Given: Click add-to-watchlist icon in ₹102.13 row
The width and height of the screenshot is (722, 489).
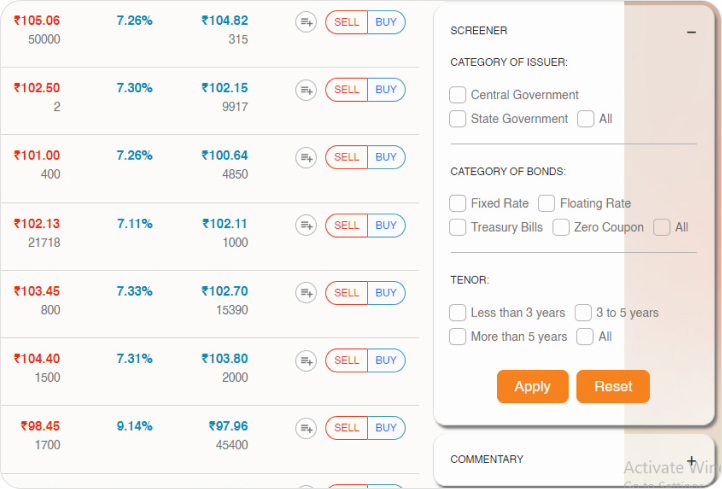Looking at the screenshot, I should pyautogui.click(x=306, y=226).
